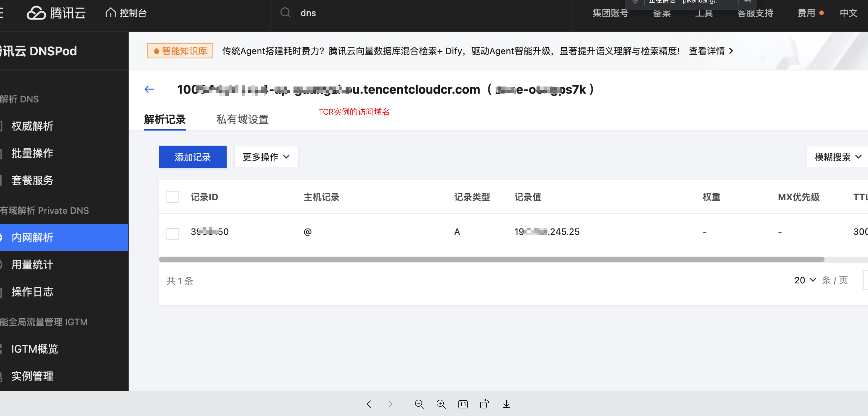868x416 pixels.
Task: Switch to the 解析记录 tab
Action: point(165,120)
